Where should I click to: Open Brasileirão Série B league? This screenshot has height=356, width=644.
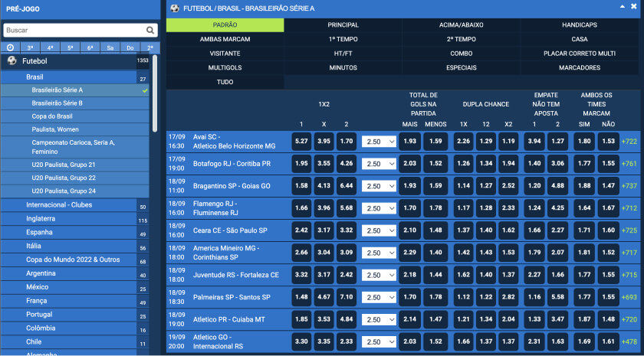(x=75, y=103)
